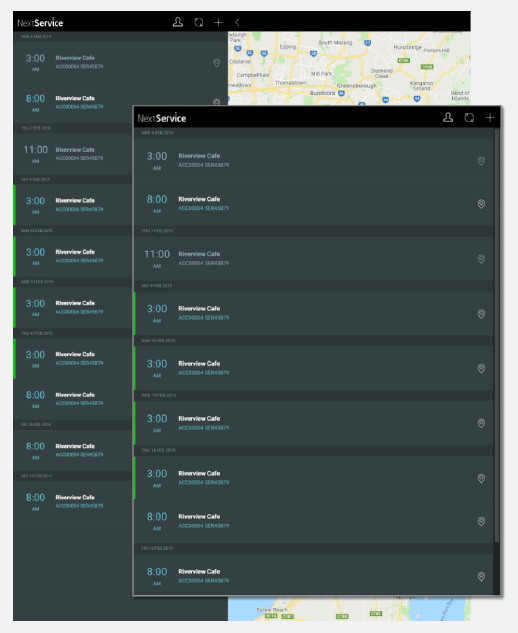Click Safety Beach label on lower map

pos(272,610)
